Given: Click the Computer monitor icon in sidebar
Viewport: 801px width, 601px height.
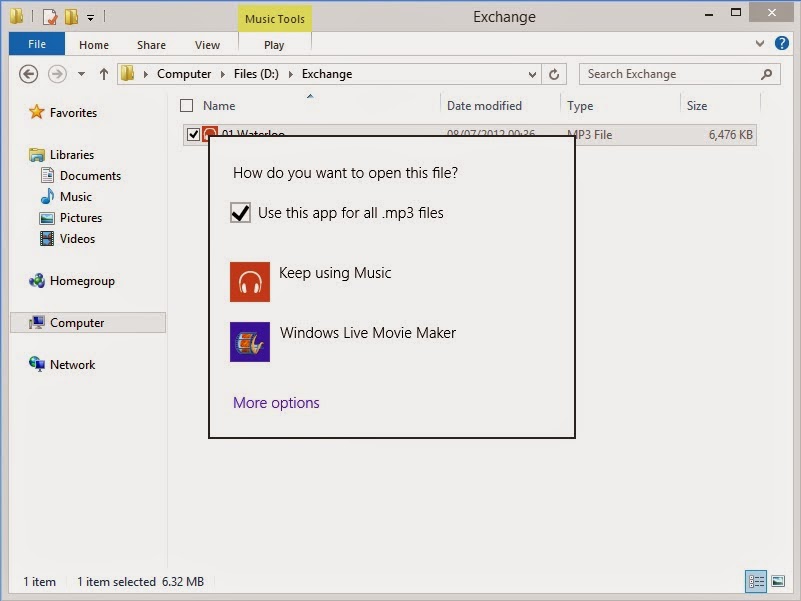Looking at the screenshot, I should pyautogui.click(x=37, y=322).
